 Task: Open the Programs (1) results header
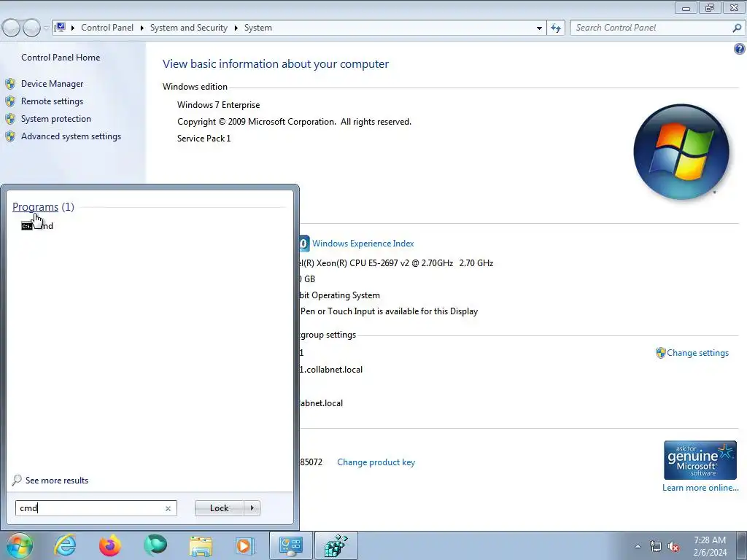(43, 206)
